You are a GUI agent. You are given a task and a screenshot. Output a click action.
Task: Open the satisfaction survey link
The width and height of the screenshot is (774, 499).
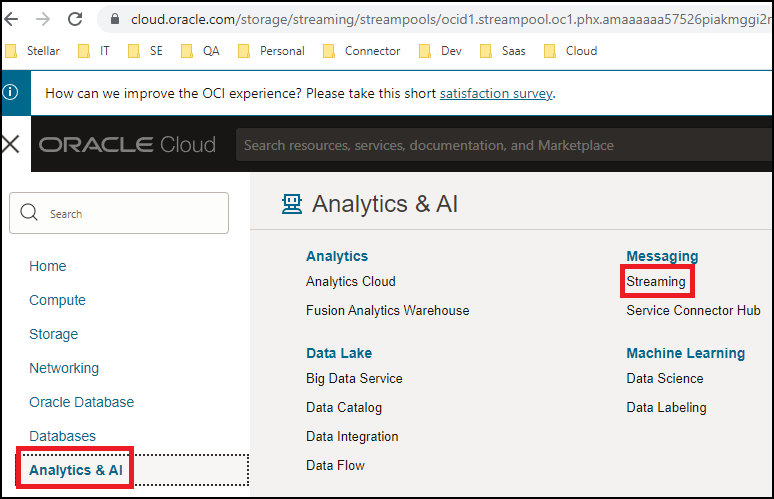tap(496, 93)
